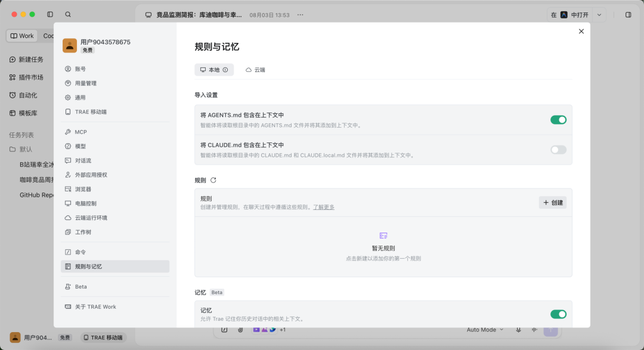Click the search magnifier icon
Screen dimensions: 644x350
click(x=68, y=14)
